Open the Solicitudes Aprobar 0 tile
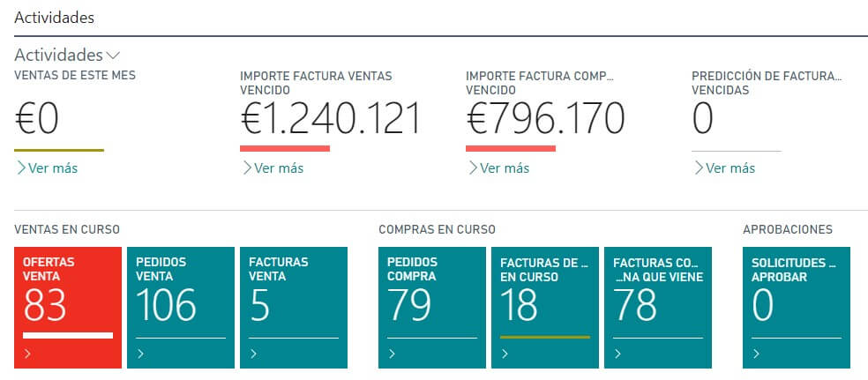The height and width of the screenshot is (380, 868). pyautogui.click(x=797, y=300)
